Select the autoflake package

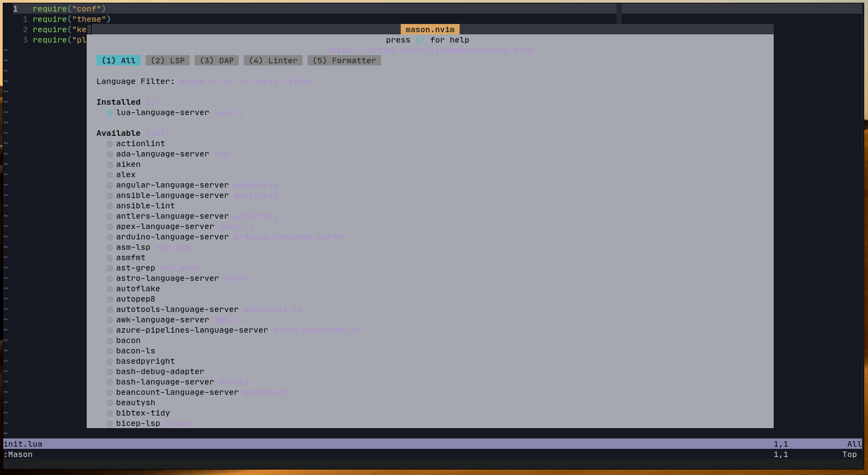[138, 288]
